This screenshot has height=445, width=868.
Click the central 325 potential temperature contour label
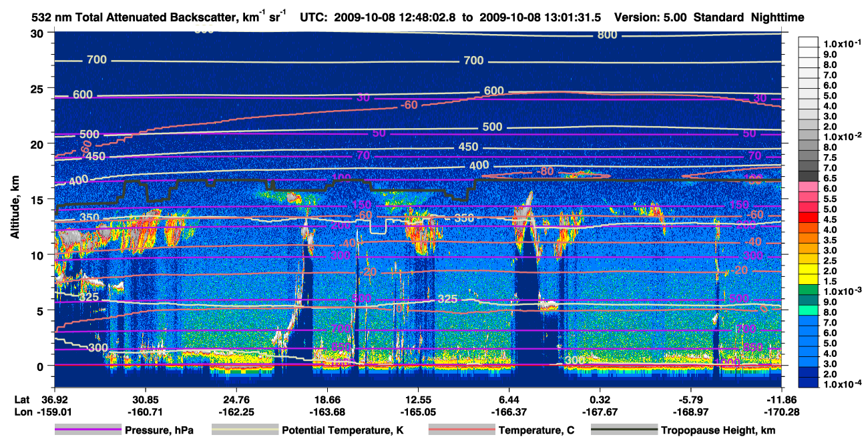pyautogui.click(x=447, y=298)
